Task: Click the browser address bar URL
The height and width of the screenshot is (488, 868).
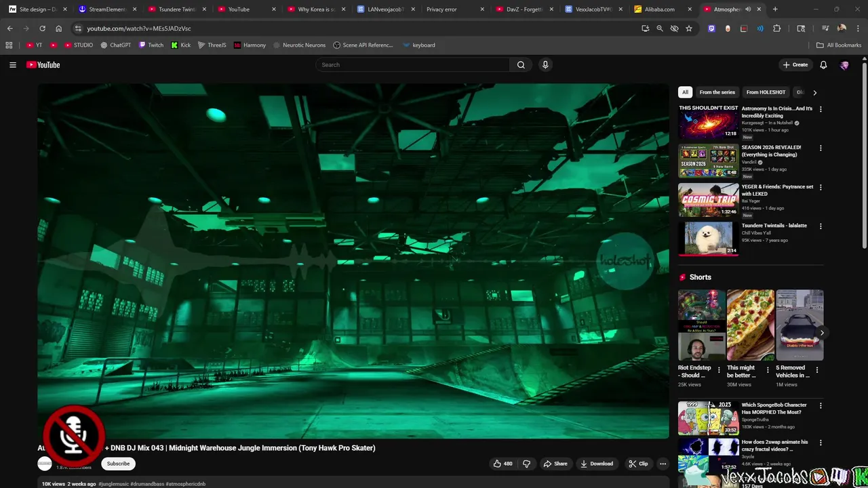Action: coord(138,28)
